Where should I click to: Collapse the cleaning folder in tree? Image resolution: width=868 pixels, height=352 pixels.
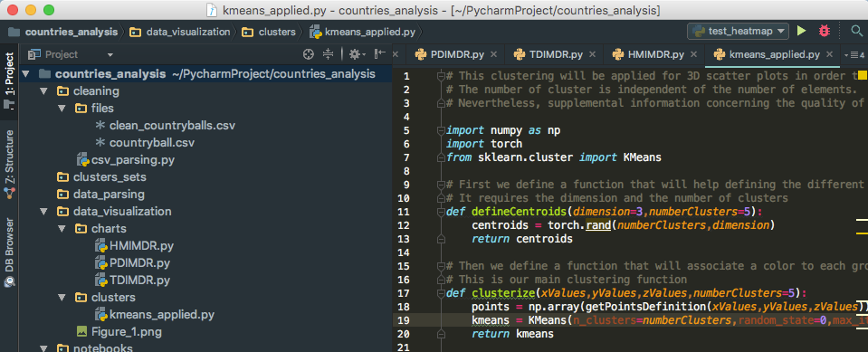pyautogui.click(x=43, y=90)
